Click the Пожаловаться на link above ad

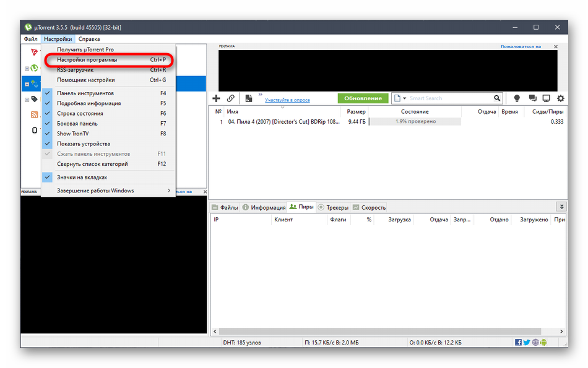click(521, 46)
